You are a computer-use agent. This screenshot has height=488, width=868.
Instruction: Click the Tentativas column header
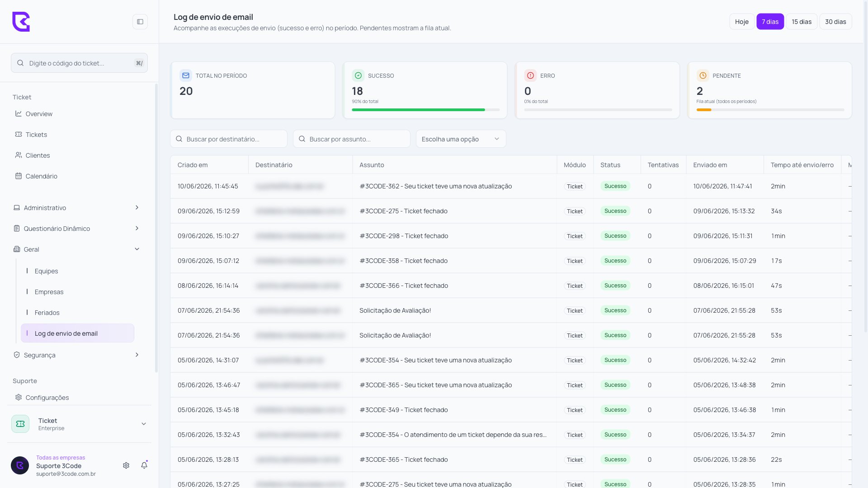663,165
